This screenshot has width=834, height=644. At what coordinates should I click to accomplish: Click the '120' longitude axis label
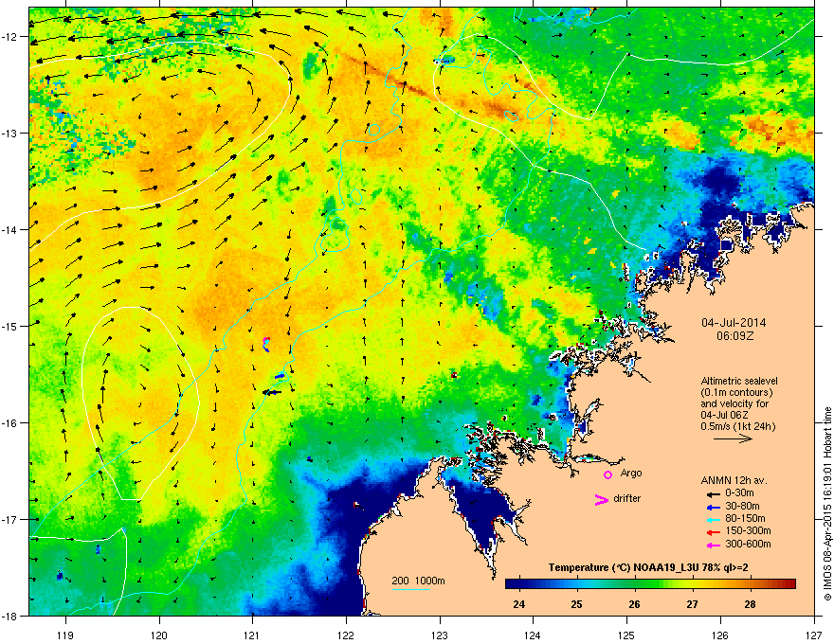(159, 635)
